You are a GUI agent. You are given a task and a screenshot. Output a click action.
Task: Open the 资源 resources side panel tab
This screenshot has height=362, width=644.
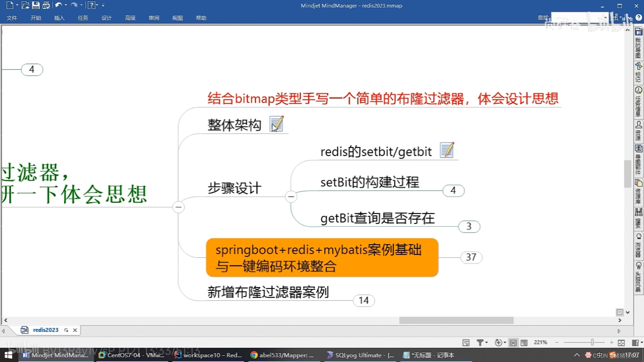(x=639, y=131)
